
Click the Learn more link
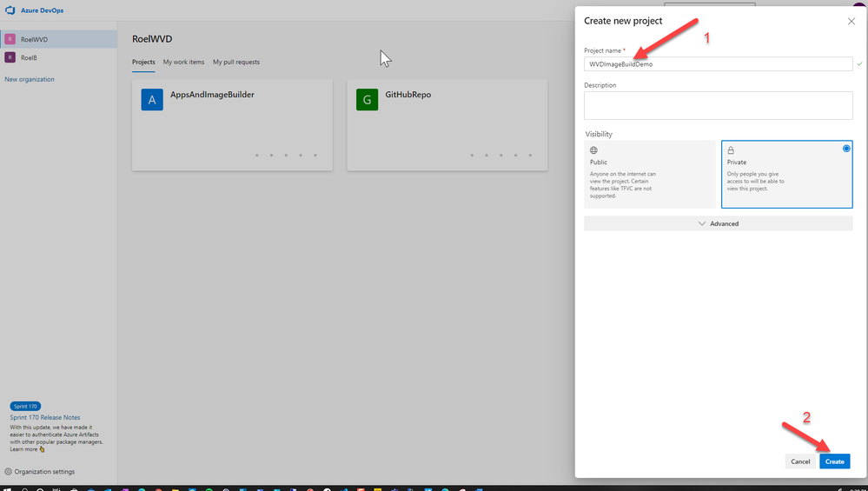coord(23,449)
